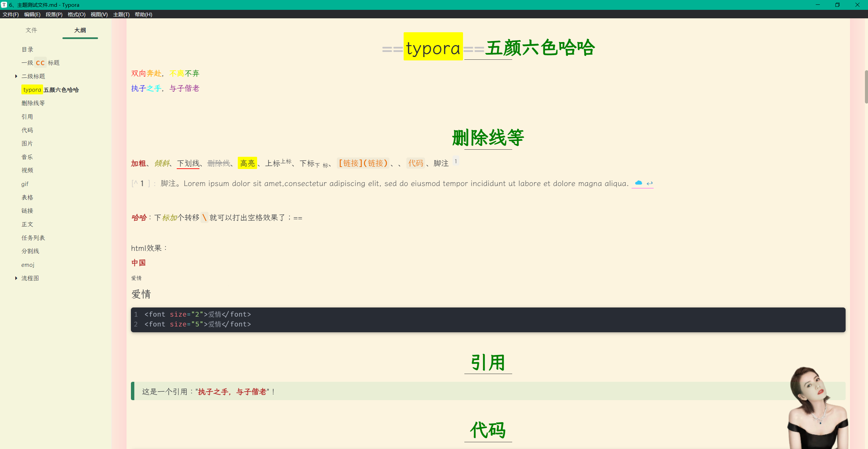868x449 pixels.
Task: Click the footnote return arrow icon
Action: point(650,183)
